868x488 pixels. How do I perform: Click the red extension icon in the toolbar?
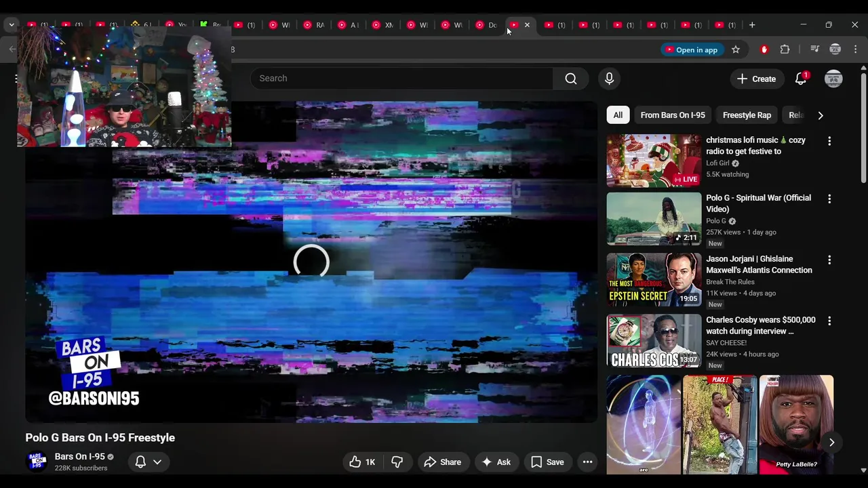tap(764, 49)
